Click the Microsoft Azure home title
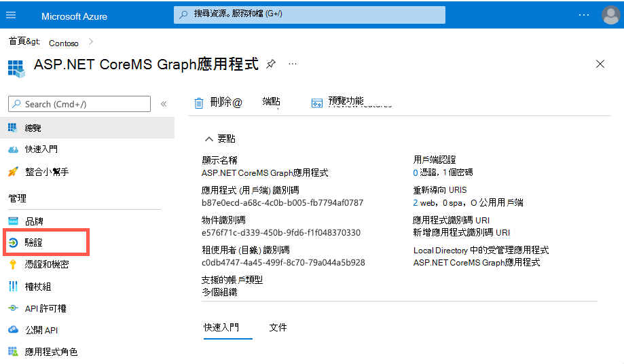 (x=74, y=16)
